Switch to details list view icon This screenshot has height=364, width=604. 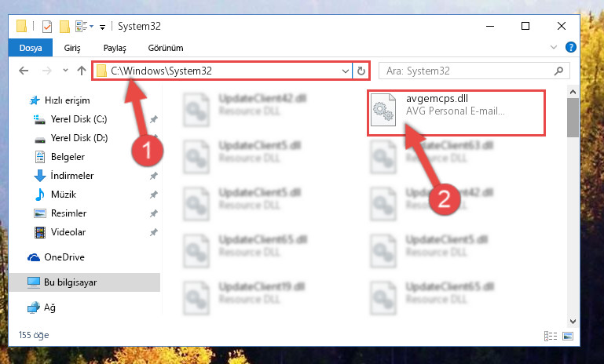click(x=551, y=336)
